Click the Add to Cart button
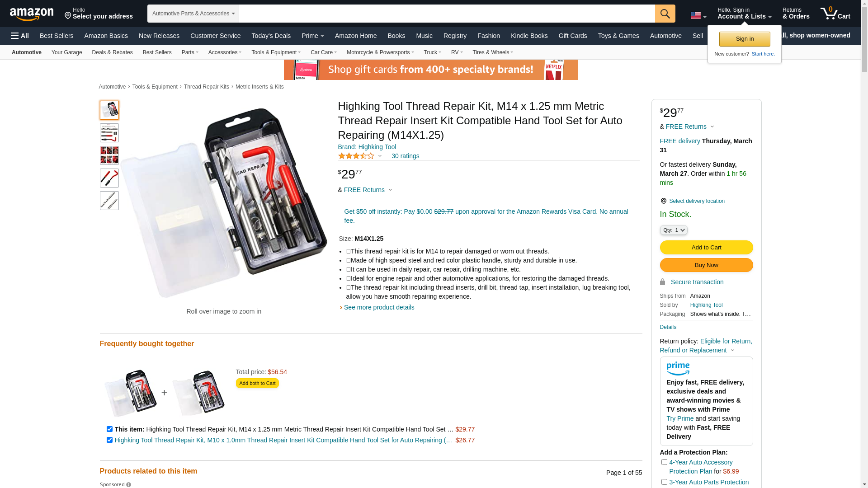 click(x=706, y=248)
